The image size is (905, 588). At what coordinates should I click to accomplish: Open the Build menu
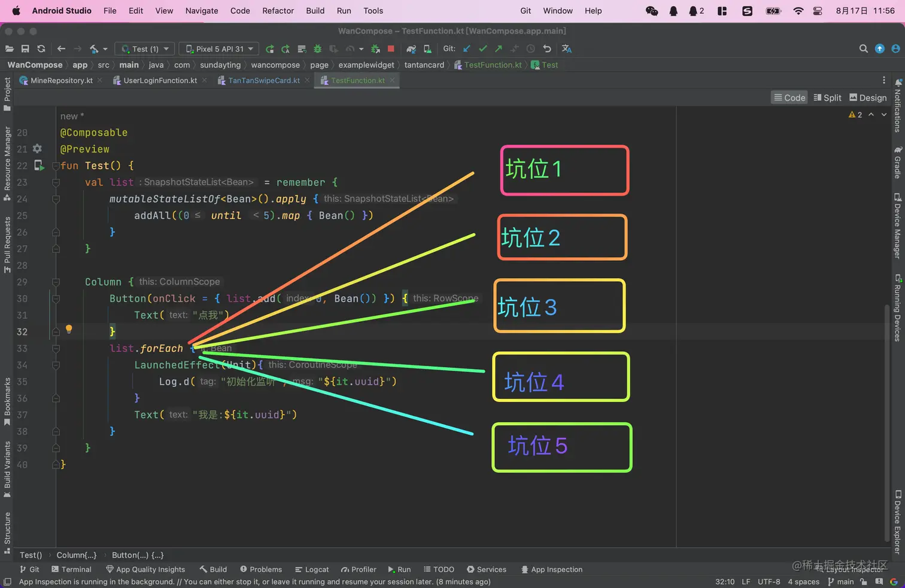pos(315,11)
